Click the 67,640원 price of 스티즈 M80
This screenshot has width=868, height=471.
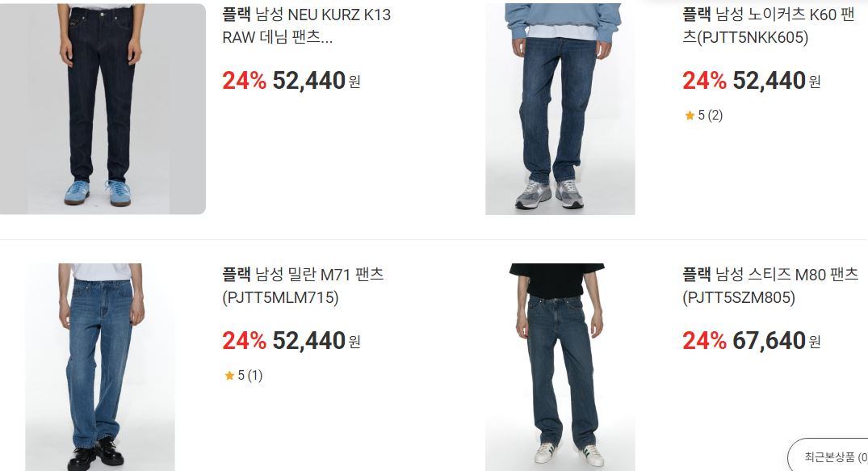(777, 341)
